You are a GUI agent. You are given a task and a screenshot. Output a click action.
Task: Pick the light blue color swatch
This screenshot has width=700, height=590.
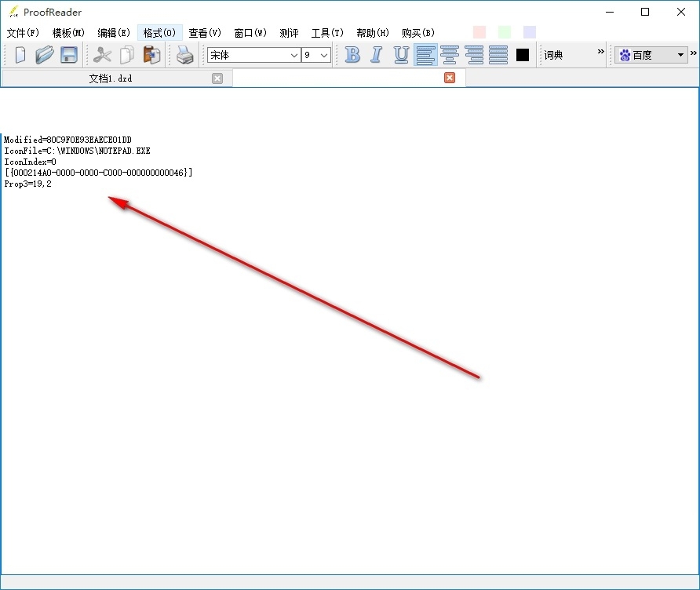coord(530,32)
